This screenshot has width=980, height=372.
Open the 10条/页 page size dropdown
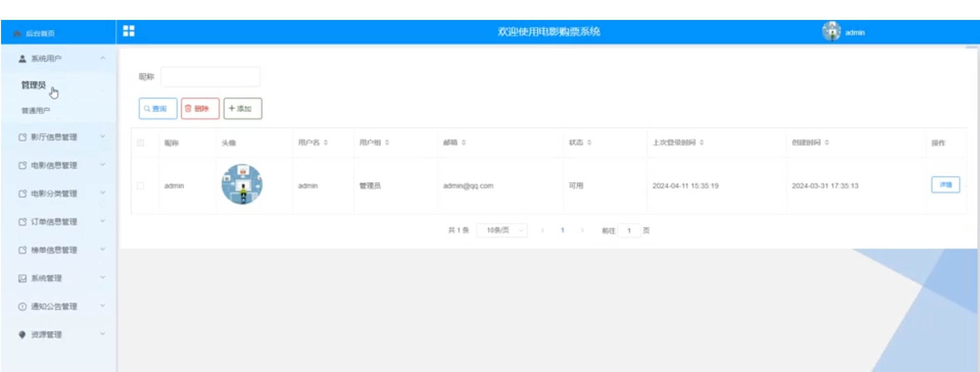point(502,230)
